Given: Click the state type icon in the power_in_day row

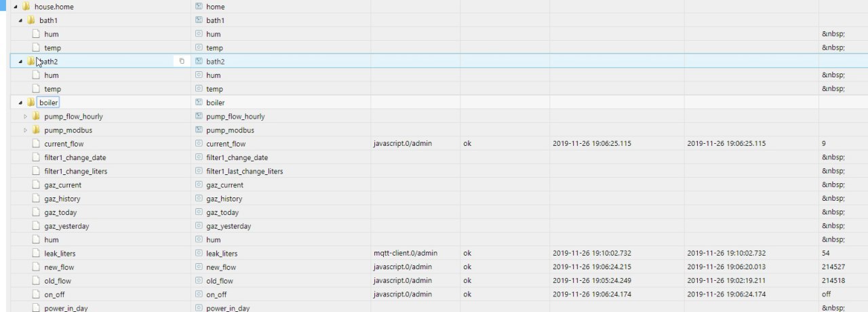Looking at the screenshot, I should tap(199, 308).
